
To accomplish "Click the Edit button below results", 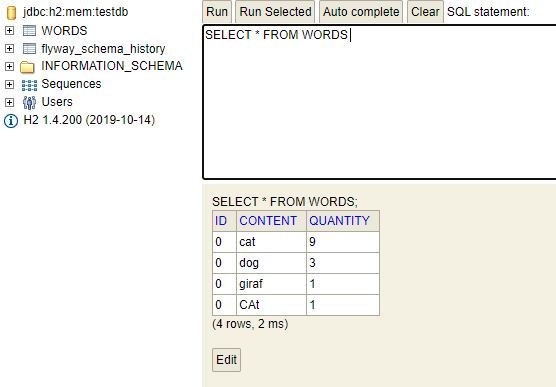I will [226, 360].
